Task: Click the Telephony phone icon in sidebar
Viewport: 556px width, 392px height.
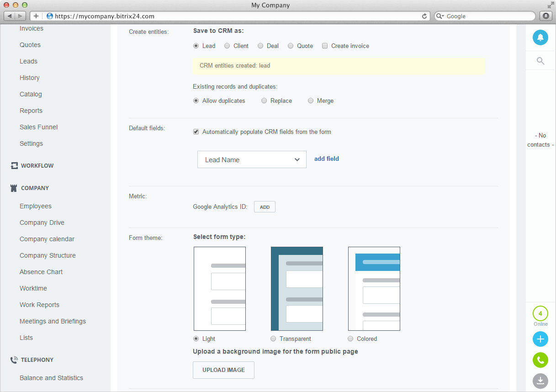Action: coord(14,360)
